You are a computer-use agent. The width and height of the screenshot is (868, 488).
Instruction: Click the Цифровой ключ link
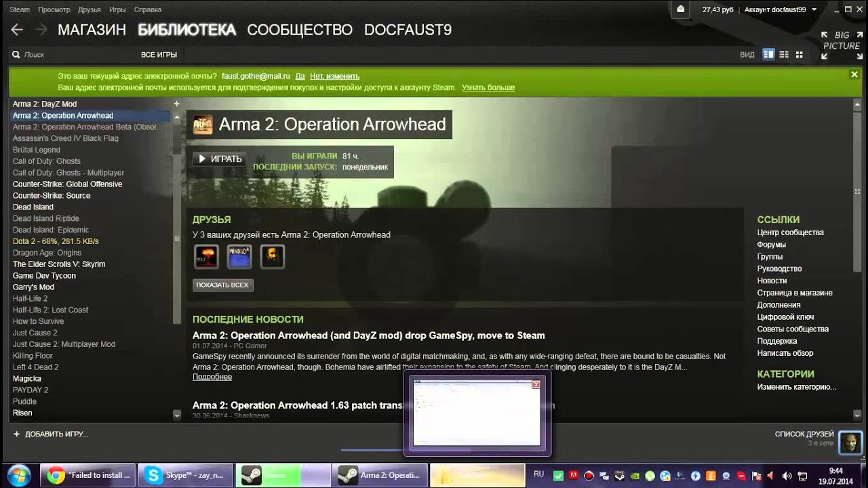point(785,317)
